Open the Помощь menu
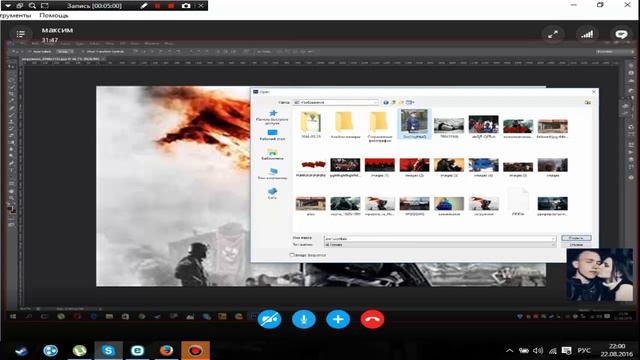This screenshot has height=360, width=640. click(x=54, y=16)
